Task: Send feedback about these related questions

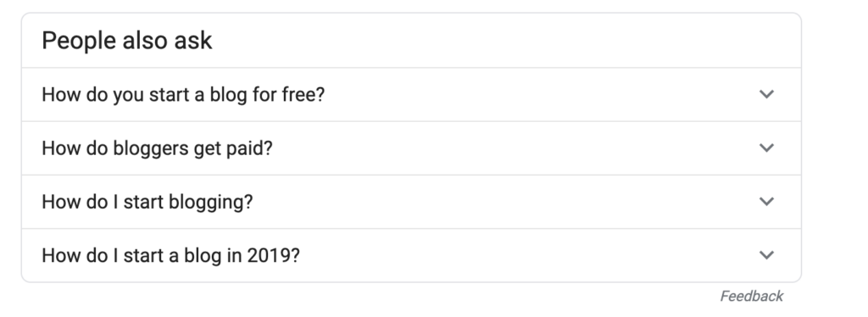Action: [x=751, y=297]
